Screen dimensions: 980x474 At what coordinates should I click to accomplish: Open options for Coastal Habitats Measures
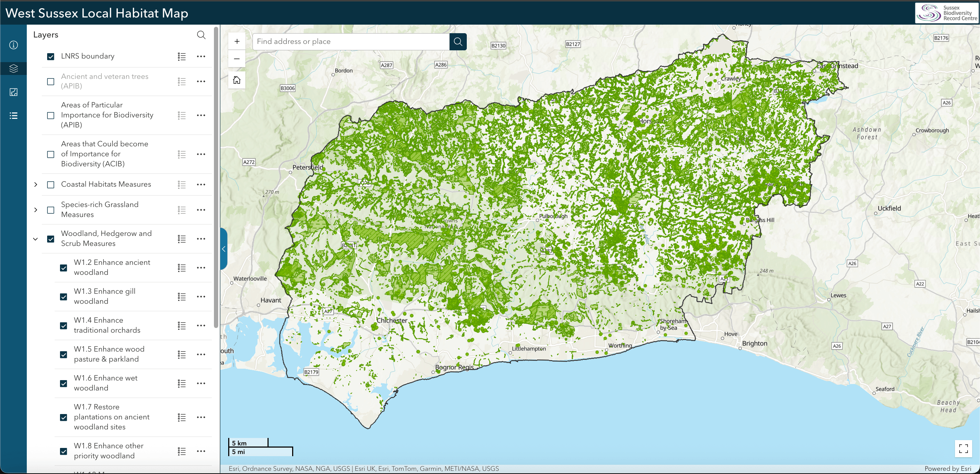pyautogui.click(x=201, y=185)
